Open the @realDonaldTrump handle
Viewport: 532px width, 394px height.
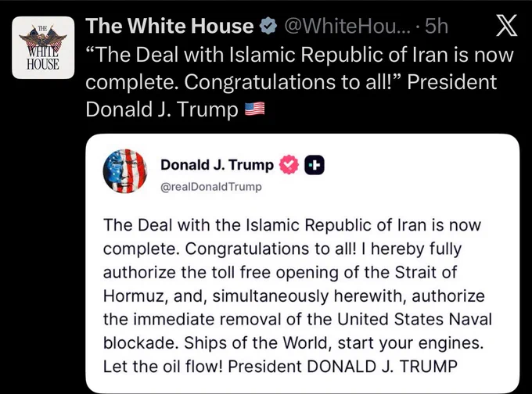tap(211, 187)
